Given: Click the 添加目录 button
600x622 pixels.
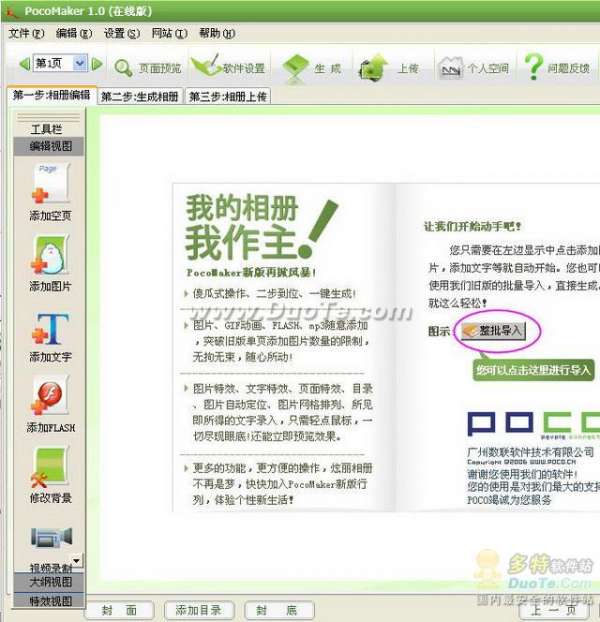Looking at the screenshot, I should (x=199, y=610).
